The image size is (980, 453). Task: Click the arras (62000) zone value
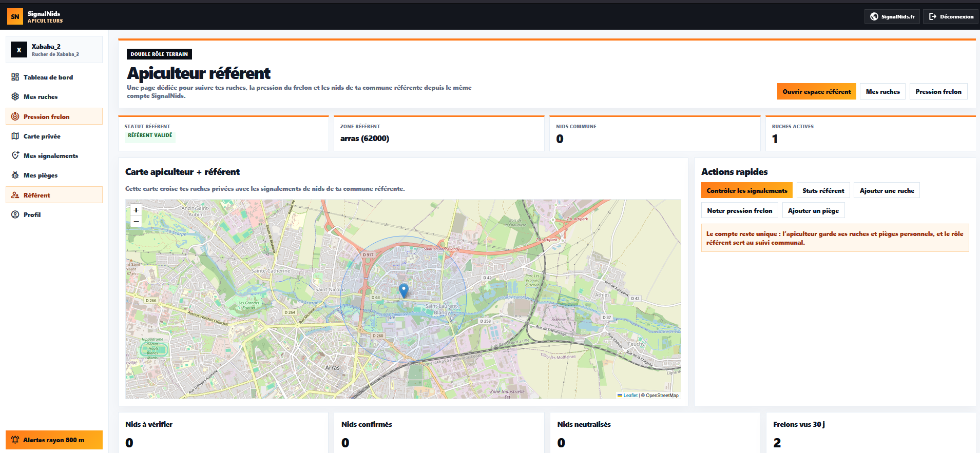point(364,139)
